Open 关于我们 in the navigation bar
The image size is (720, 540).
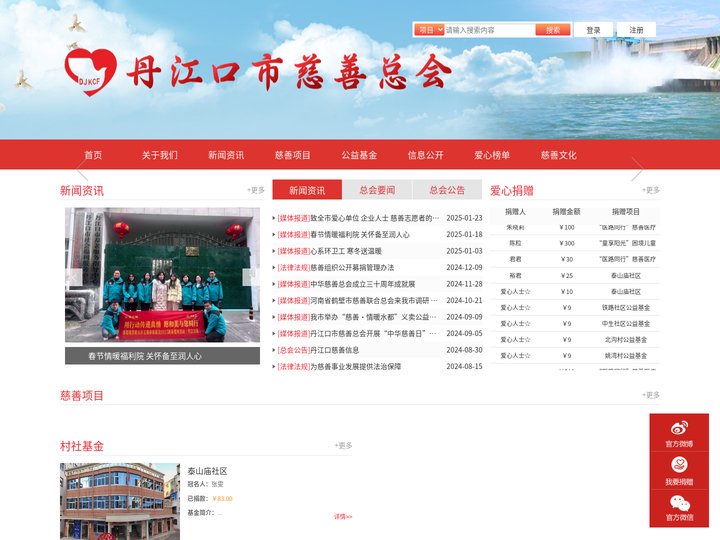click(x=159, y=155)
